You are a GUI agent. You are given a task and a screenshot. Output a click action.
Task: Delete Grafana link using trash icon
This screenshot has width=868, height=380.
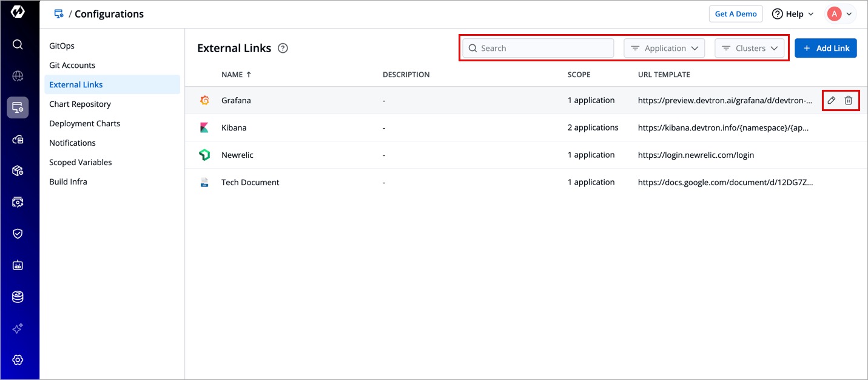point(849,100)
